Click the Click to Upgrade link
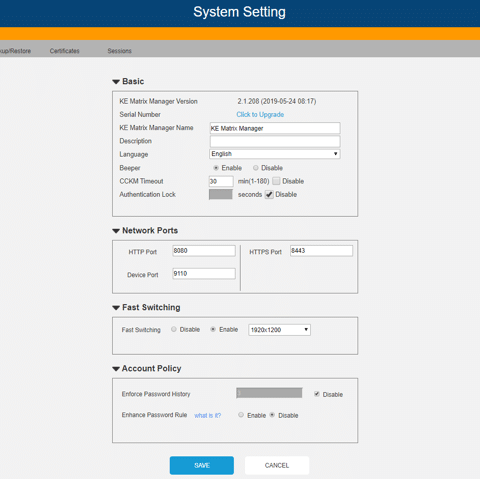This screenshot has height=479, width=480. [x=260, y=115]
